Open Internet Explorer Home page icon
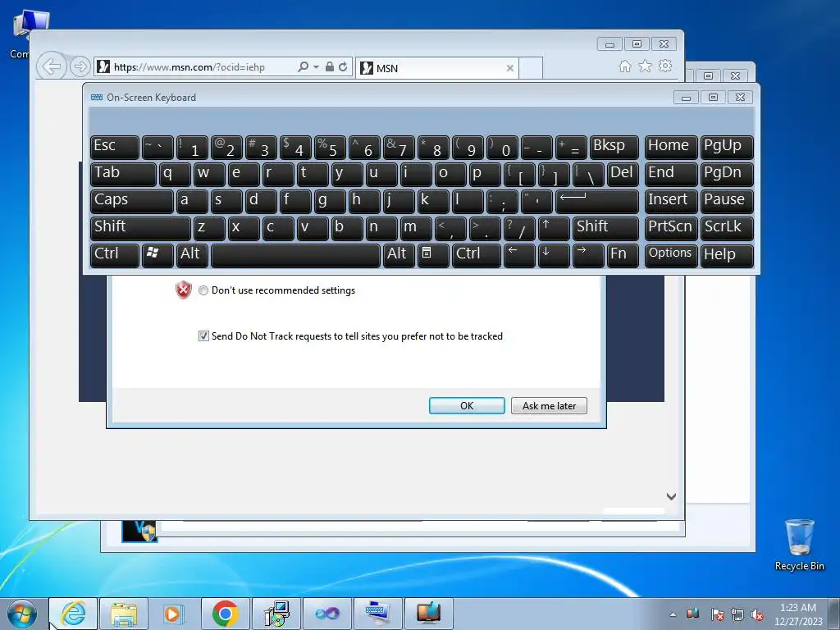 coord(624,66)
